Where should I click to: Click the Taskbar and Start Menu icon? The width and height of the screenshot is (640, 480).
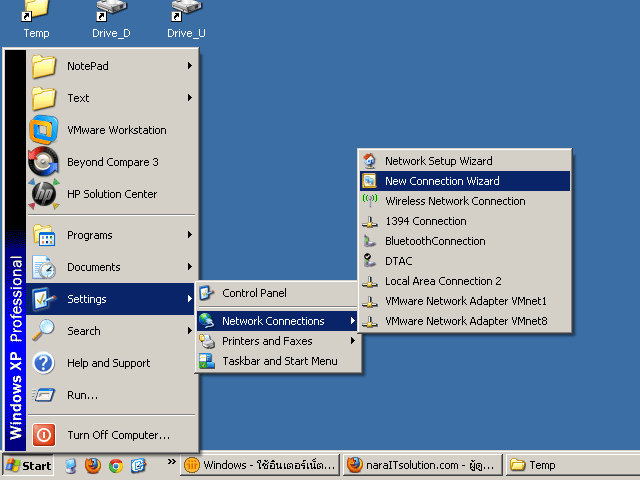pyautogui.click(x=207, y=361)
